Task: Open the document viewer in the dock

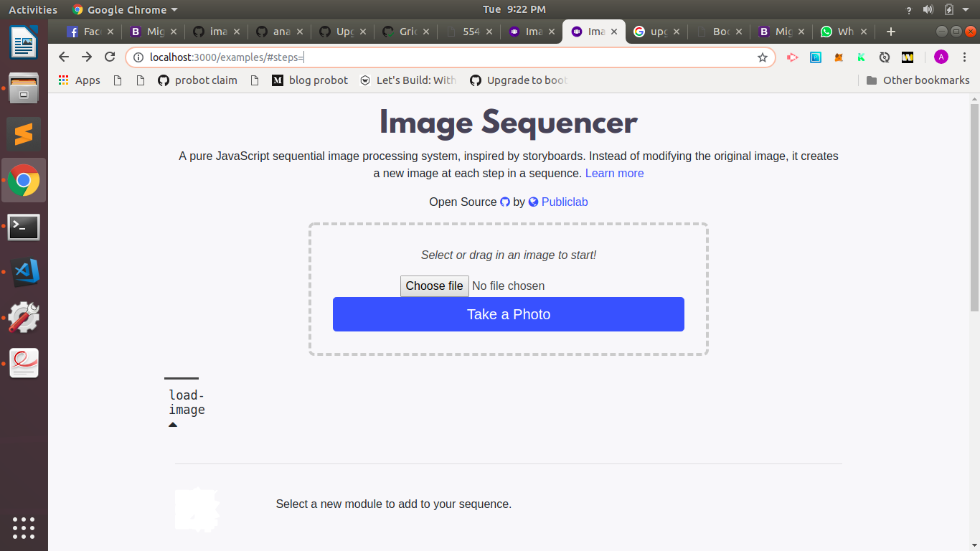Action: (24, 363)
